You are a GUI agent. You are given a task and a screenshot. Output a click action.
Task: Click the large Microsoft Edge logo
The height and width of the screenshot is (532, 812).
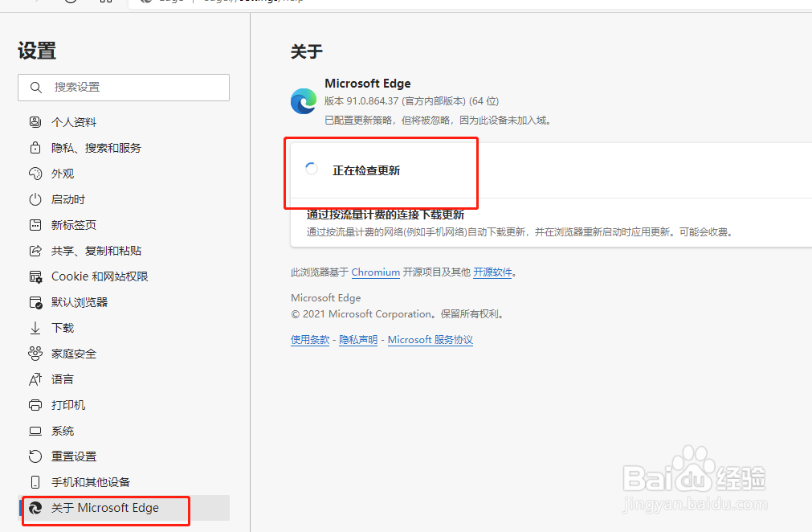click(x=304, y=101)
